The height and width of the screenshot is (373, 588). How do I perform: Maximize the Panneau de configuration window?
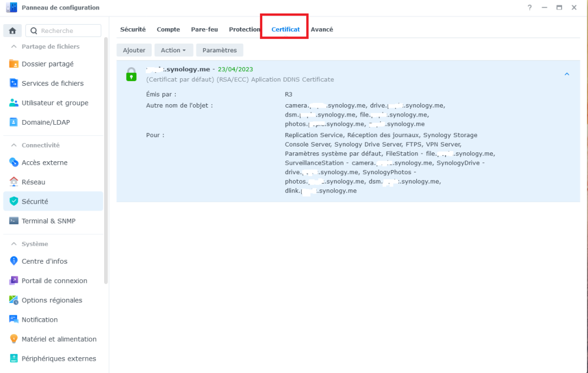point(559,8)
